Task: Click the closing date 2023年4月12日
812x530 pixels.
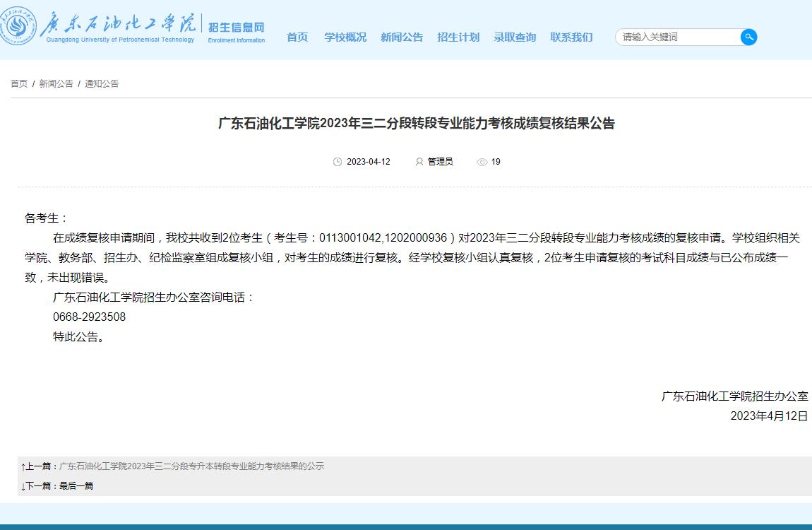Action: click(769, 416)
